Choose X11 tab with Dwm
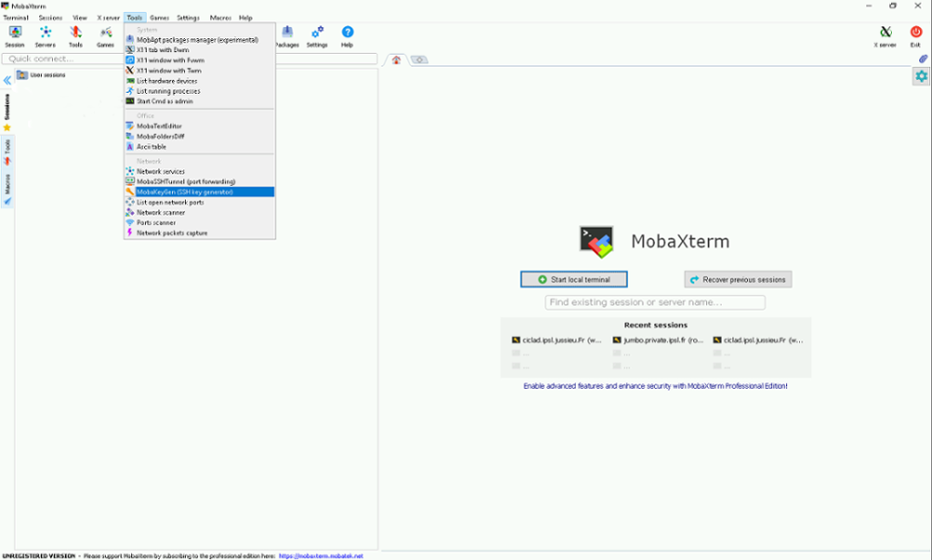 pos(200,50)
